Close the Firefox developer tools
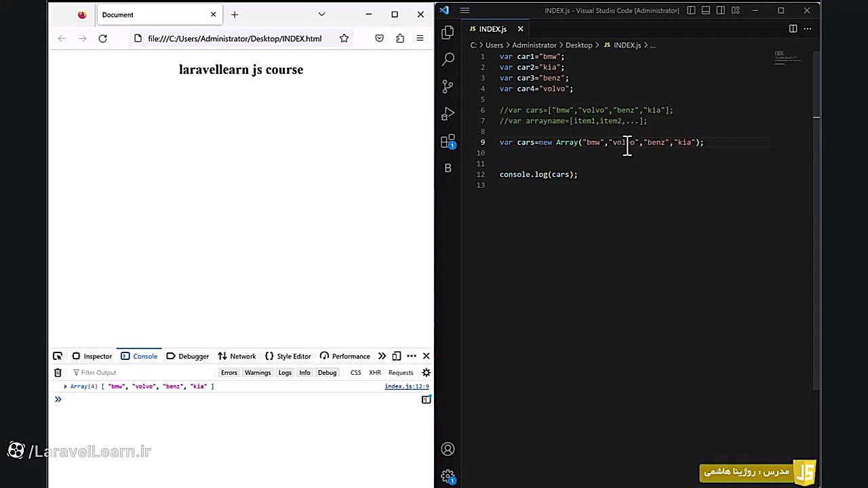The height and width of the screenshot is (488, 868). pyautogui.click(x=426, y=356)
